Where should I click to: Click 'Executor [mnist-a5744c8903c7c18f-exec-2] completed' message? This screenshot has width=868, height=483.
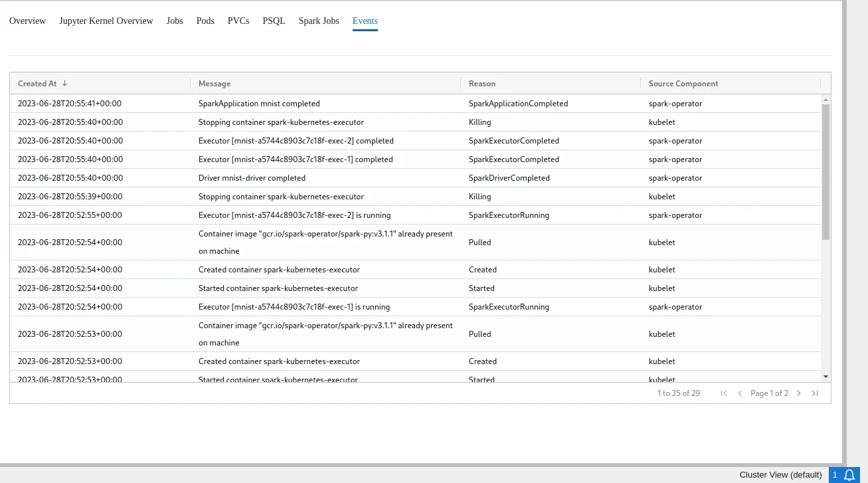[x=296, y=141]
